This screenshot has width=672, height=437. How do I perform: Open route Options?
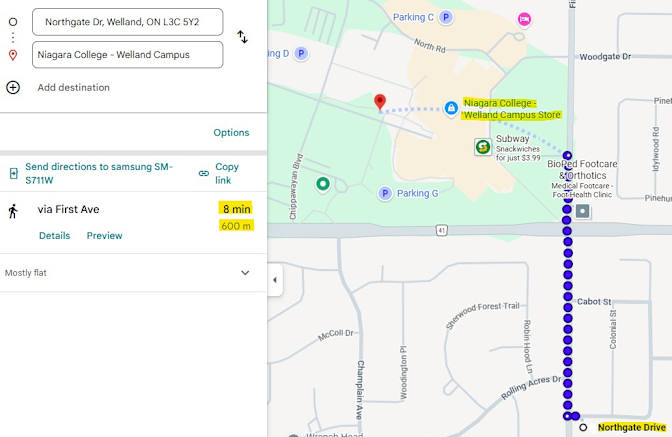click(x=231, y=132)
